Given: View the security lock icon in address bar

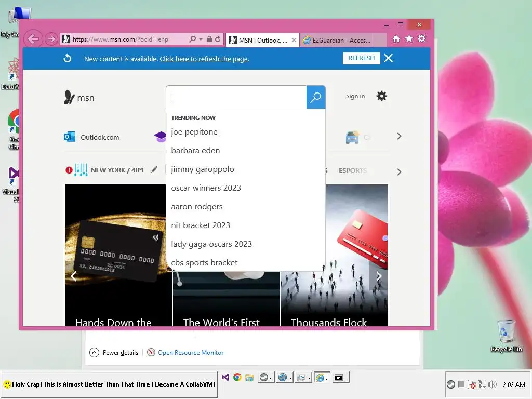Looking at the screenshot, I should (x=209, y=39).
